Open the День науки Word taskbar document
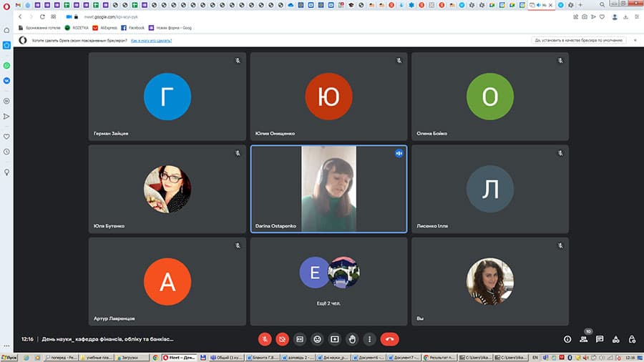Image resolution: width=644 pixels, height=362 pixels. (x=333, y=358)
